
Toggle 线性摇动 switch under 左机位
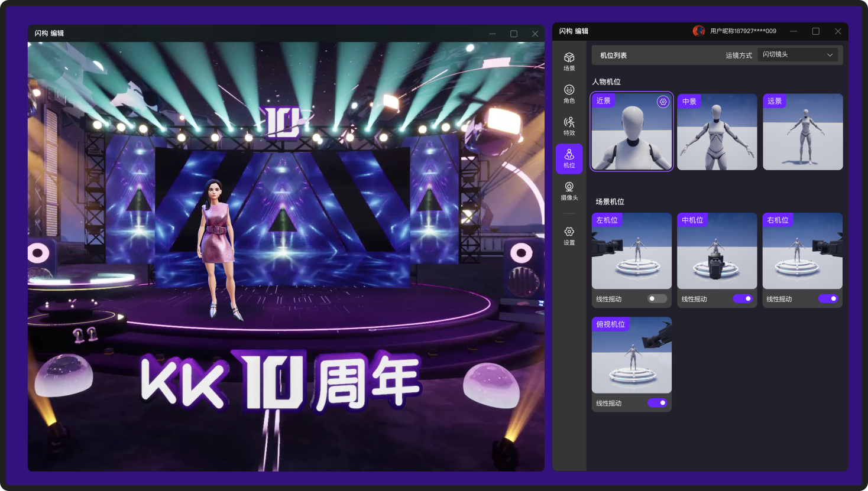click(x=657, y=298)
